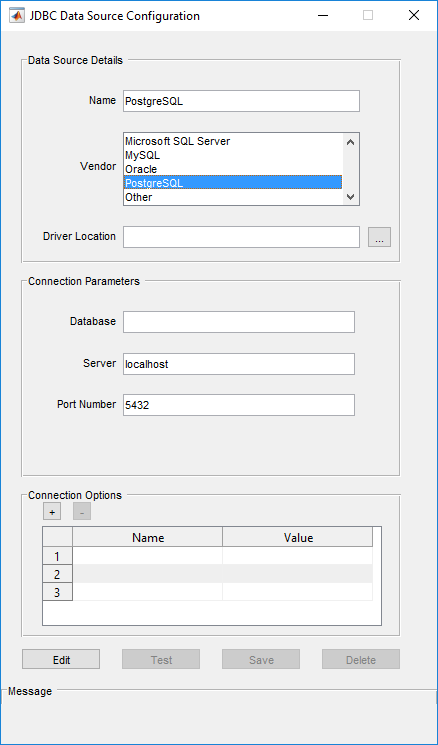Screen dimensions: 438x745
Task: Click the Test button
Action: [x=161, y=659]
